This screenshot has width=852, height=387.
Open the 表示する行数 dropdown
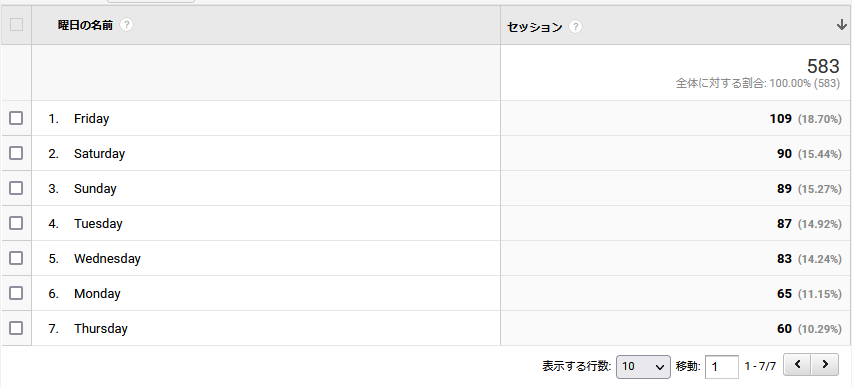click(x=643, y=366)
